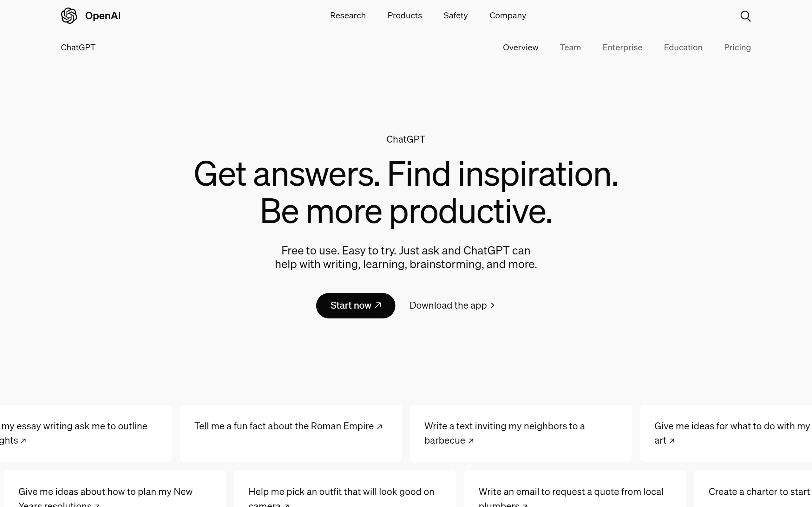
Task: Click the Education navigation tab
Action: click(683, 47)
